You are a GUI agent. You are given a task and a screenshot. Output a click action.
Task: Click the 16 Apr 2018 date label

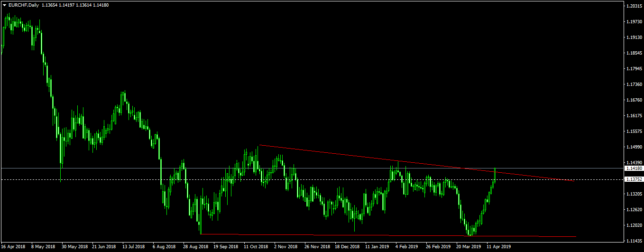pos(14,247)
